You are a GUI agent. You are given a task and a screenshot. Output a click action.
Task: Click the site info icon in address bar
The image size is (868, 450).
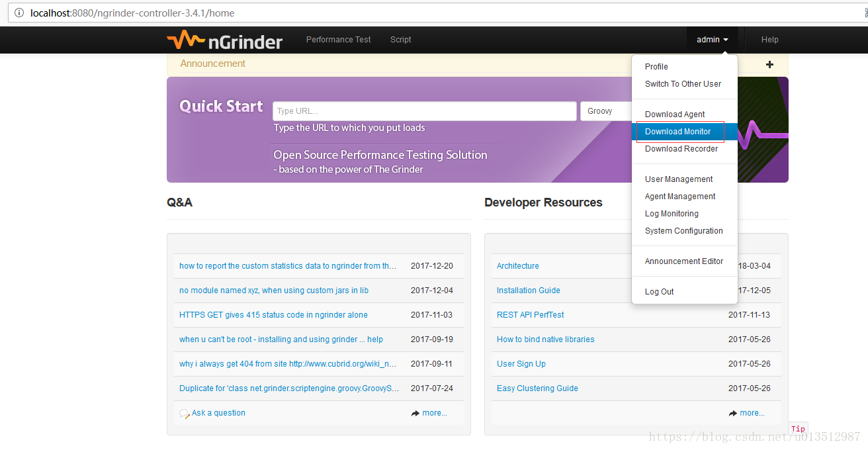19,13
